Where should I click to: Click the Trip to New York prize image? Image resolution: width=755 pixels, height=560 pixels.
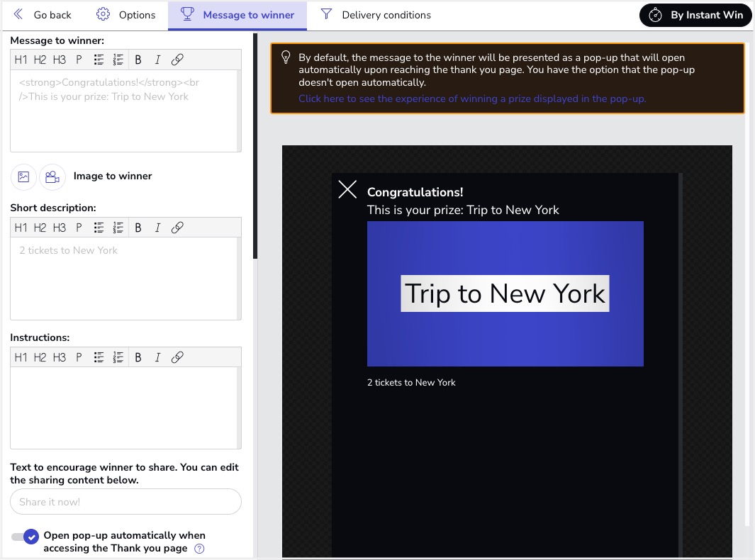505,293
